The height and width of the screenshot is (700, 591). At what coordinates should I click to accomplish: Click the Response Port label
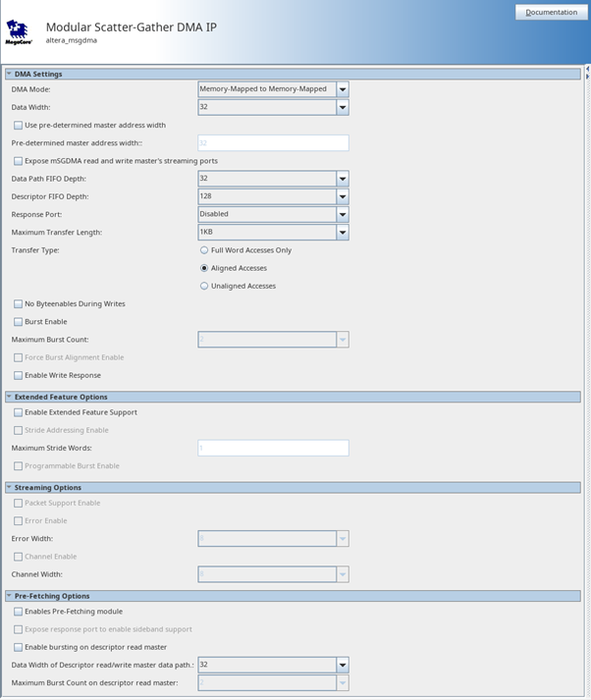point(36,214)
